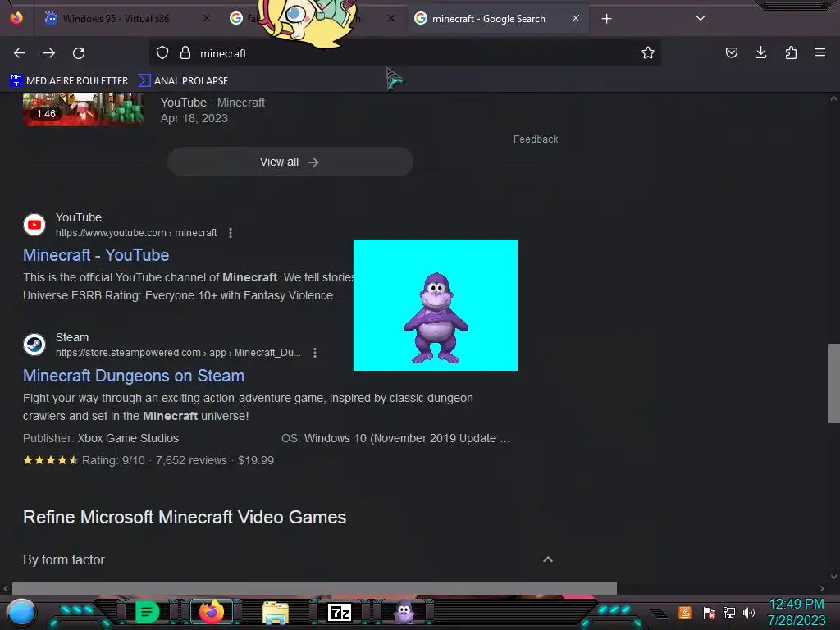Screen dimensions: 840x630
Task: Open 7-Zip from the taskbar
Action: [x=340, y=612]
